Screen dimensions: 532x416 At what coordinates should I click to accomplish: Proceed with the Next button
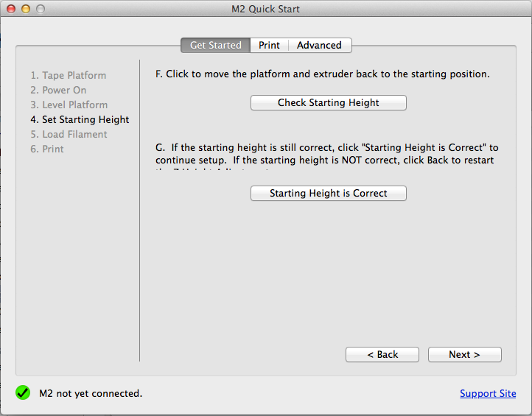click(x=464, y=355)
